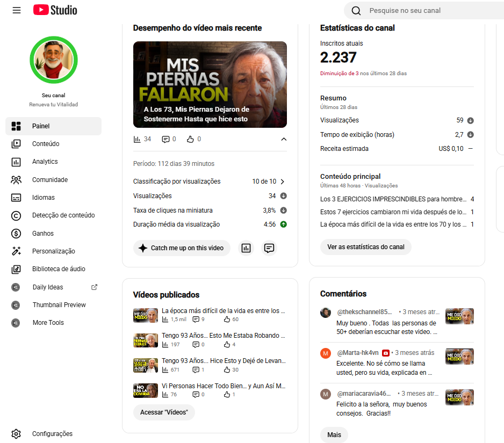Collapse the latest video performance section
This screenshot has height=443, width=504.
284,139
